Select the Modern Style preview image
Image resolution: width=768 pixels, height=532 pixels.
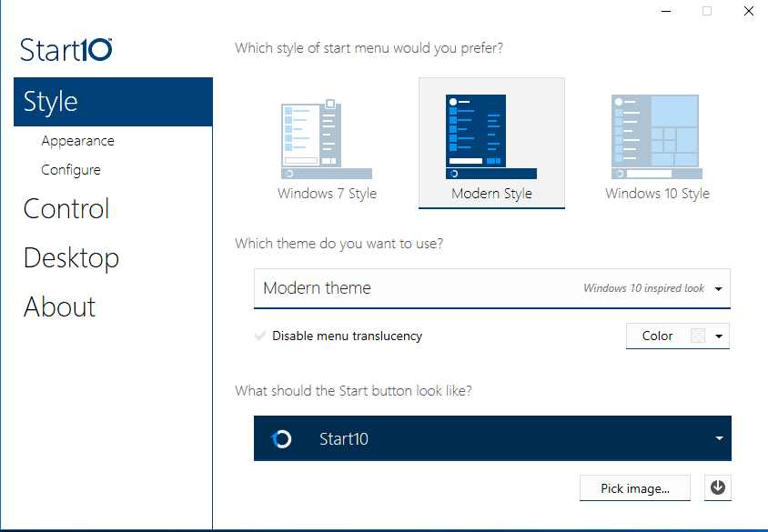491,135
